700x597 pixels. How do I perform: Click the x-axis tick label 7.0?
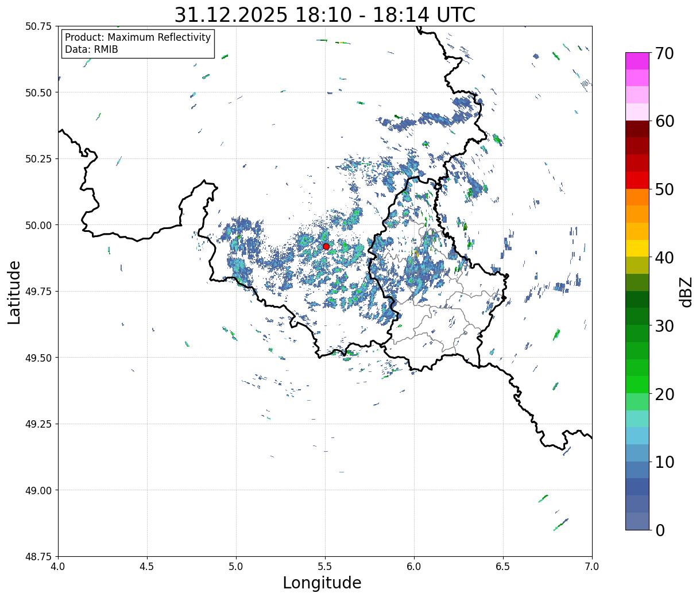(592, 566)
